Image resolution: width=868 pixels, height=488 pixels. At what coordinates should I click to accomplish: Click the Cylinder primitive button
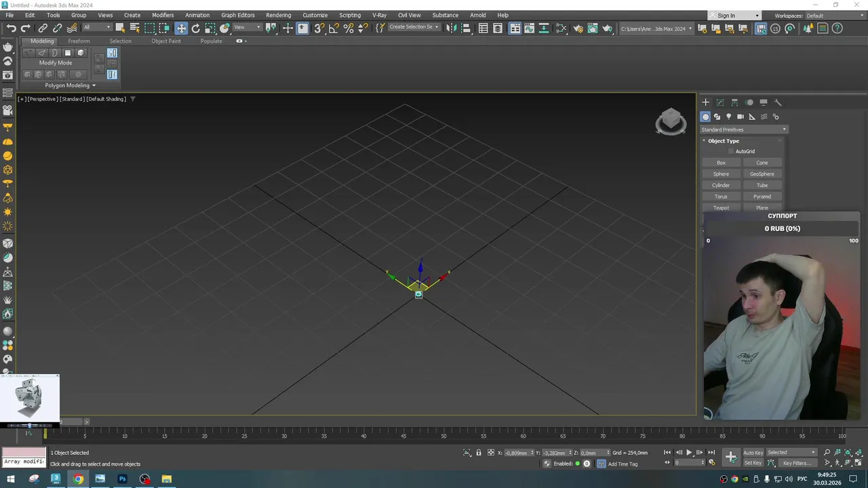[x=721, y=185]
